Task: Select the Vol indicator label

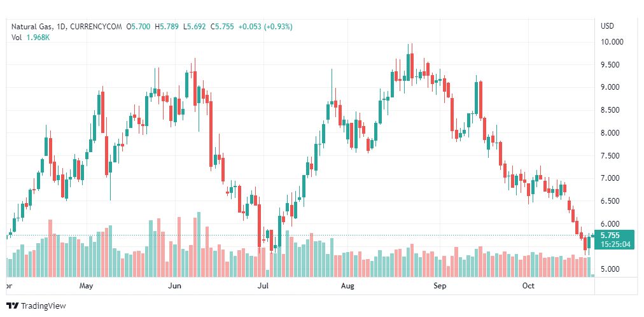Action: click(x=17, y=38)
